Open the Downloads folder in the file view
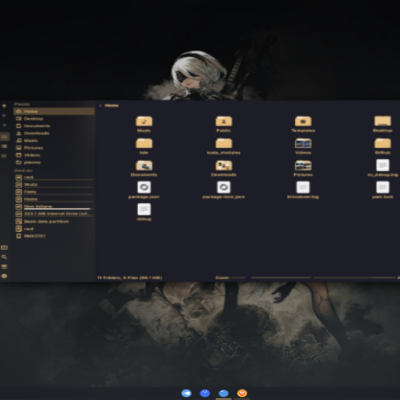 point(224,168)
